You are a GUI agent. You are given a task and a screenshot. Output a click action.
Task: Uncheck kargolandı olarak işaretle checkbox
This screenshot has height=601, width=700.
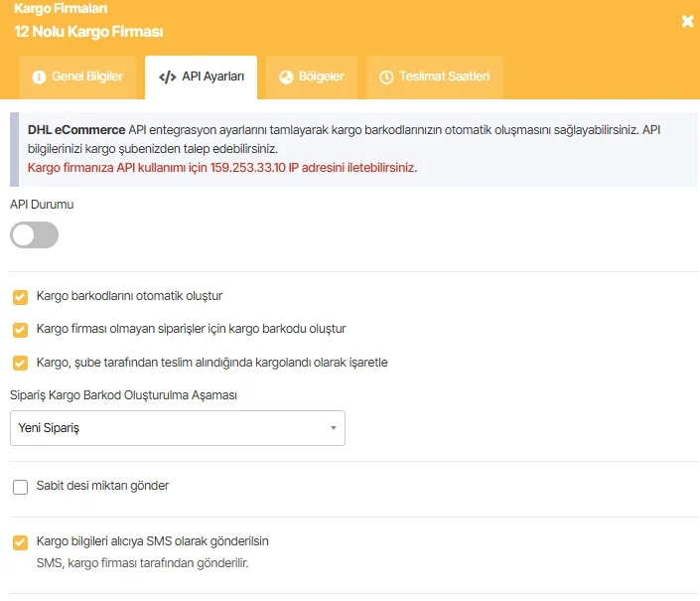pos(20,363)
